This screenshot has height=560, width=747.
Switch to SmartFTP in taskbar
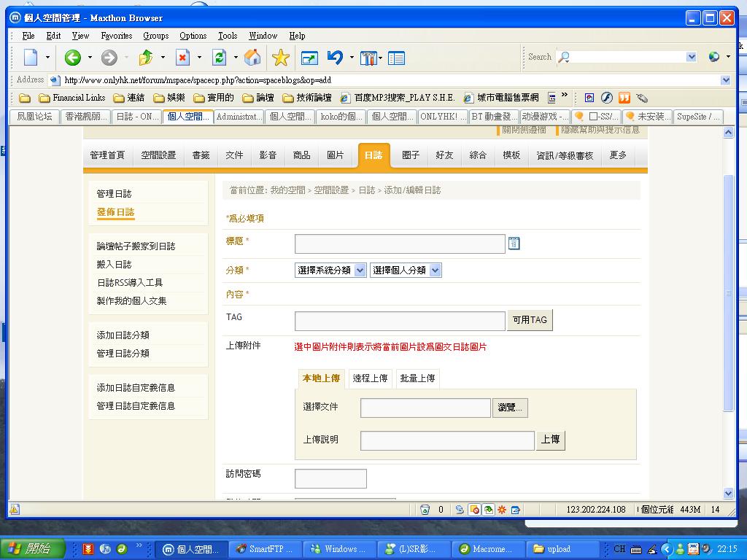coord(267,548)
